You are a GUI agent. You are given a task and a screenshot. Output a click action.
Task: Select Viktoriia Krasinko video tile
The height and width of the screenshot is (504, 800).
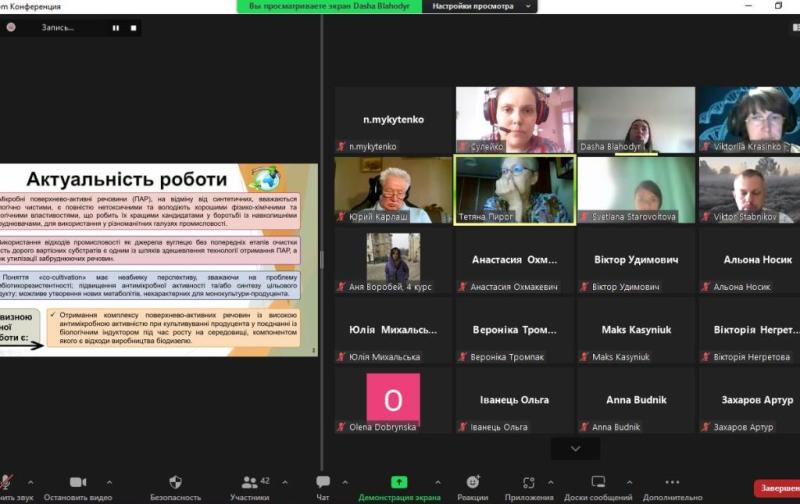pos(749,120)
